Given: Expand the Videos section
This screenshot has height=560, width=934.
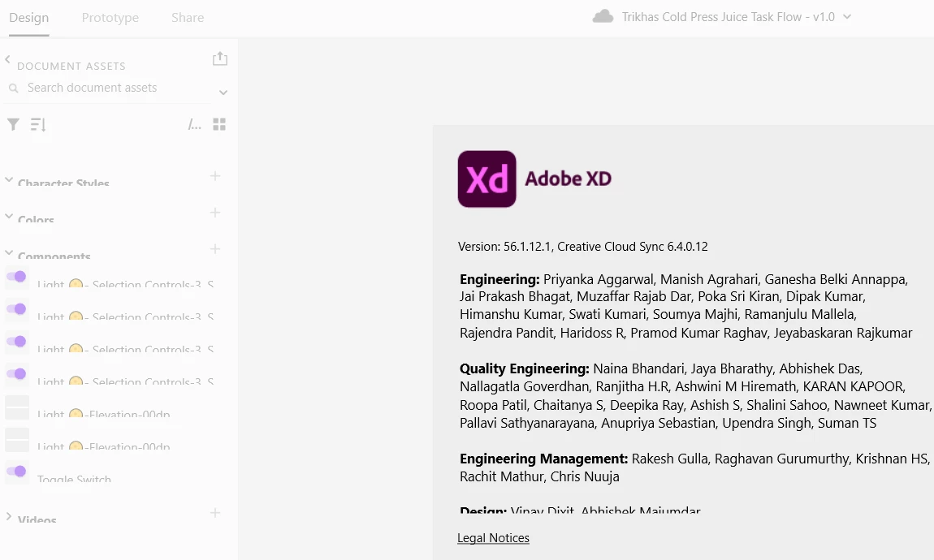Looking at the screenshot, I should click(x=9, y=516).
